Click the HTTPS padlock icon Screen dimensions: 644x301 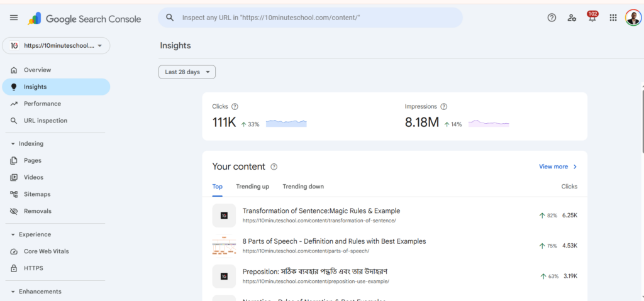coord(14,268)
